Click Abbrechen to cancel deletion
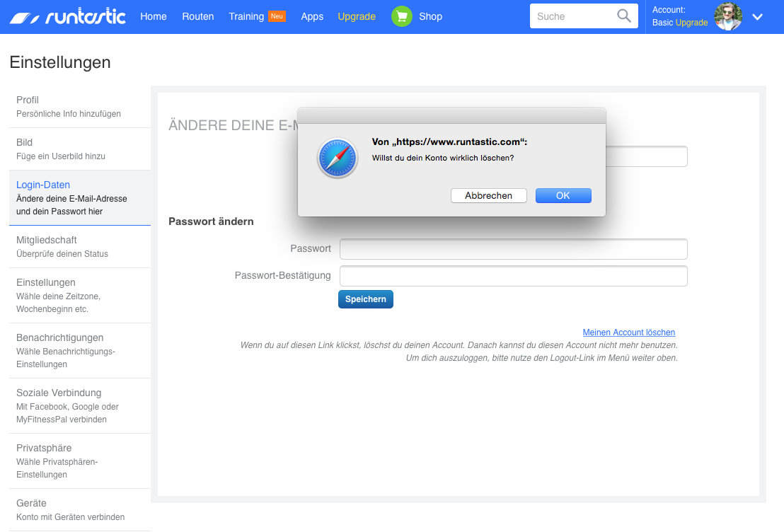The height and width of the screenshot is (532, 784). [x=488, y=196]
